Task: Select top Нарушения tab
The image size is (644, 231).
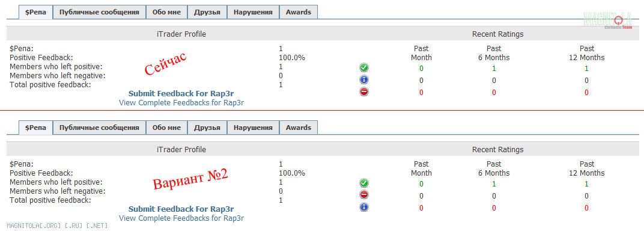Action: (x=253, y=12)
